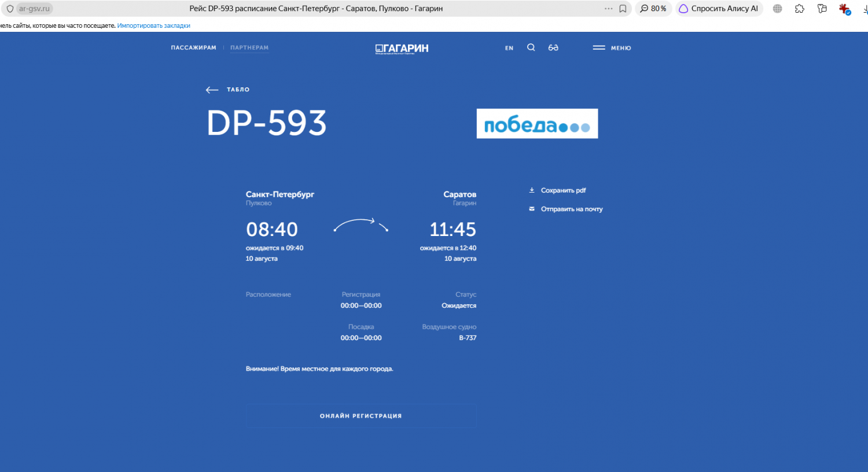This screenshot has height=472, width=868.
Task: Click the red extension icon with badge
Action: [844, 9]
